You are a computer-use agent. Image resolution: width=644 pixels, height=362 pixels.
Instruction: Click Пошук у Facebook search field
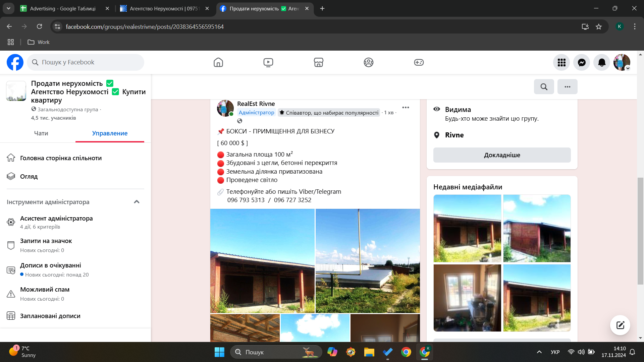tap(86, 62)
